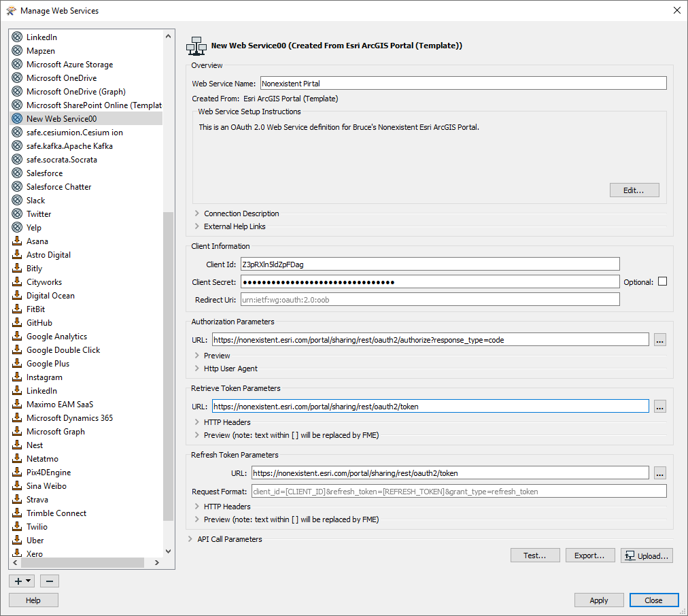
Task: Click the globe icon beside Microsoft Azure Storage
Action: coord(17,64)
